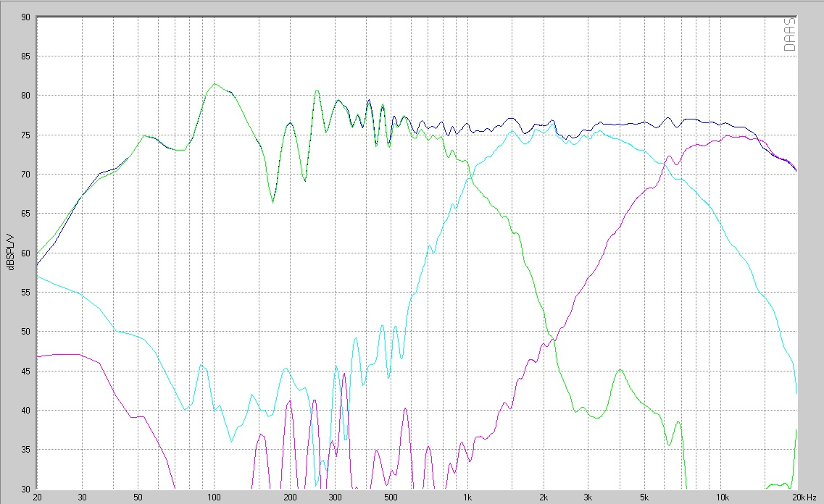Click the green curve's deepest dip below 200 Hz

coord(272,202)
